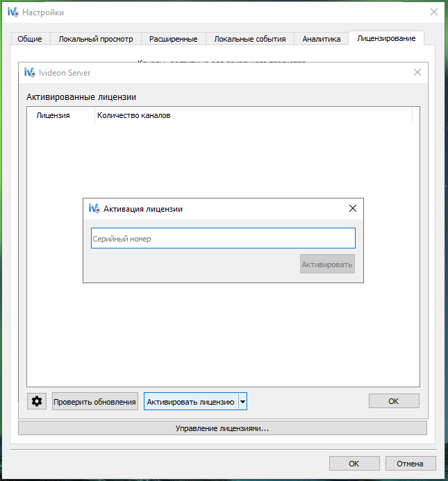This screenshot has width=448, height=481.
Task: Expand the Активировать лицензию dropdown arrow
Action: point(242,401)
